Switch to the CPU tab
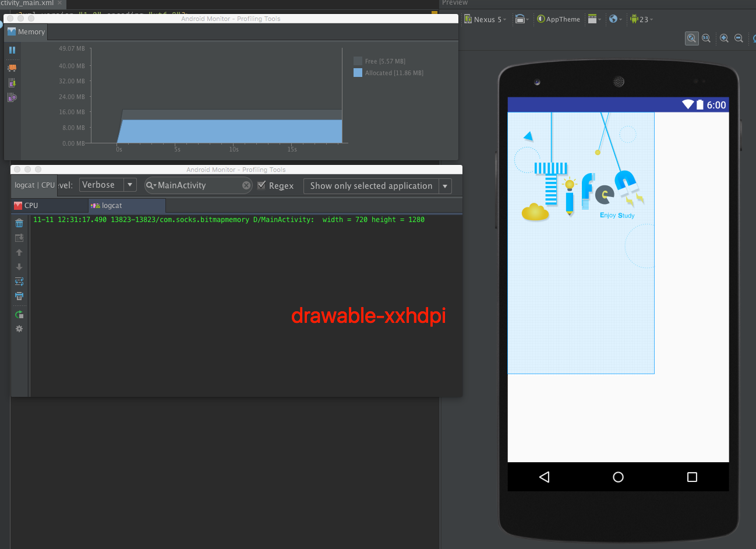The image size is (756, 549). 50,206
